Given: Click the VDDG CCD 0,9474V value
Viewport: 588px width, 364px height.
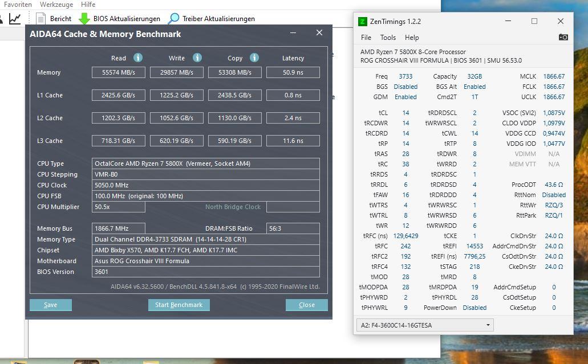Looking at the screenshot, I should [x=554, y=133].
